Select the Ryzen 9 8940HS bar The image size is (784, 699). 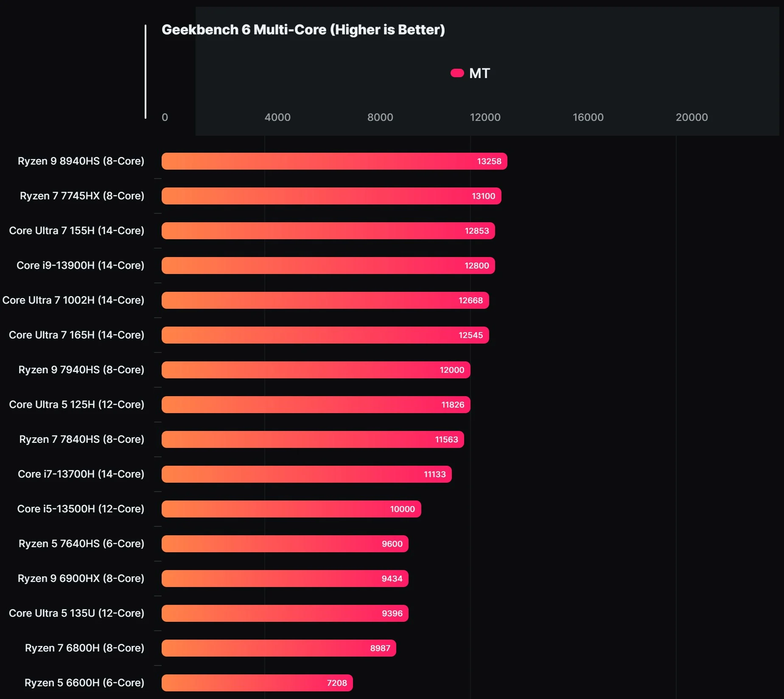point(334,161)
